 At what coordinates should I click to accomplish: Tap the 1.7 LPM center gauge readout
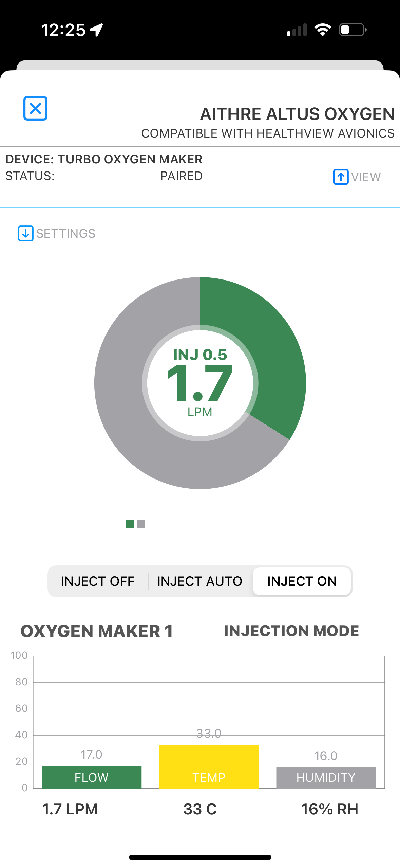200,383
